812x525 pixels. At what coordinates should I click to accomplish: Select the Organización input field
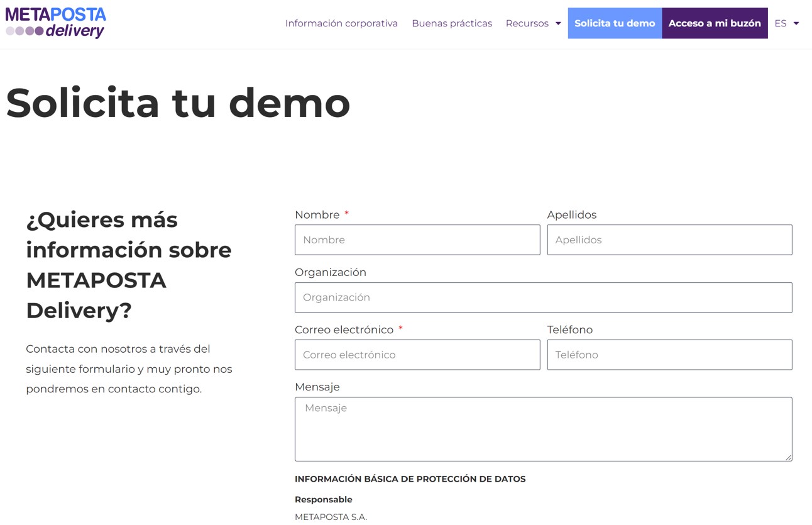coord(543,297)
